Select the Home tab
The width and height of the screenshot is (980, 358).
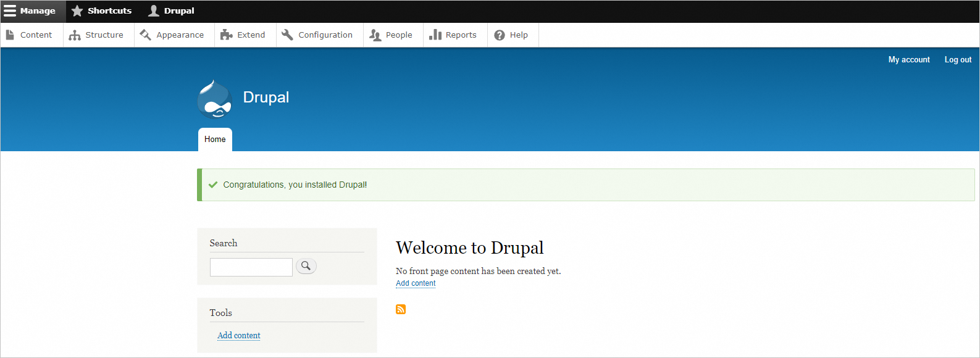215,139
